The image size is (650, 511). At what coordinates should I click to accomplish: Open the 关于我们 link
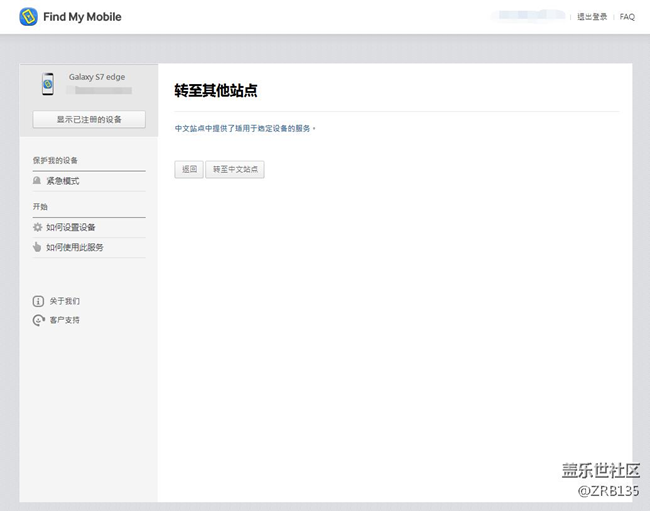[x=65, y=301]
